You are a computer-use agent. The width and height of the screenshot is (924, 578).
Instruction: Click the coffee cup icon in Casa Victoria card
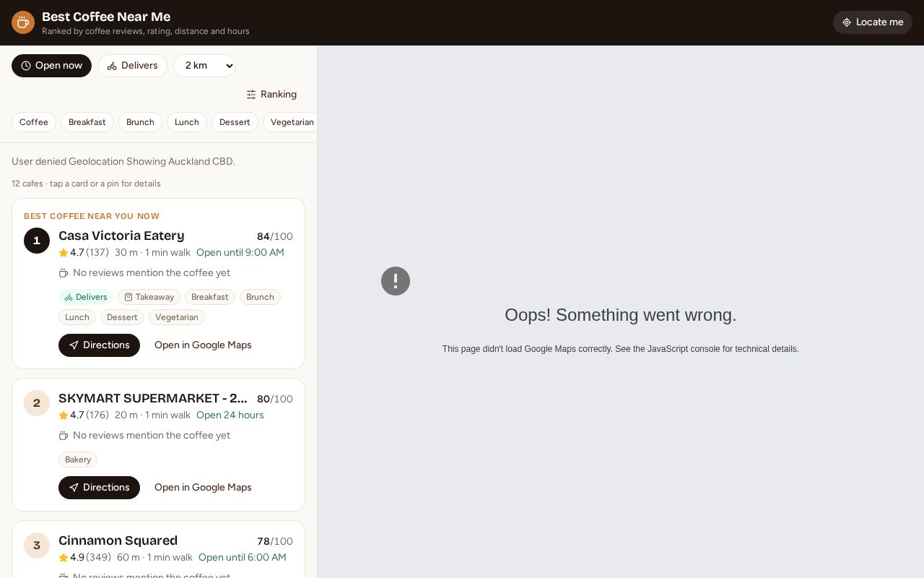click(64, 273)
